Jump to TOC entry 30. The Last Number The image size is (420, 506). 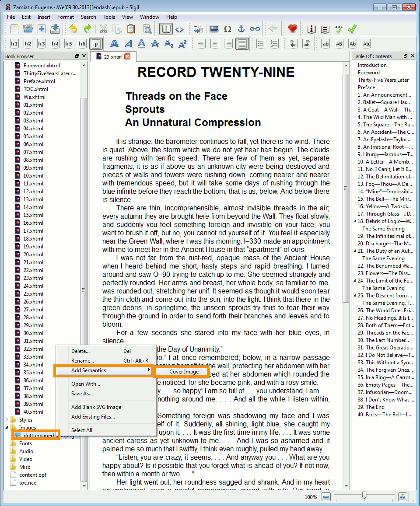[x=383, y=340]
